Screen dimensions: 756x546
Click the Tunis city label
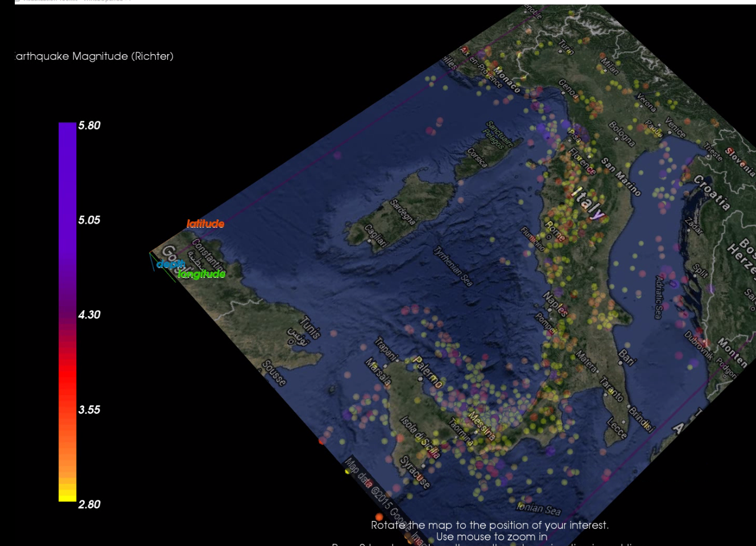tap(309, 327)
